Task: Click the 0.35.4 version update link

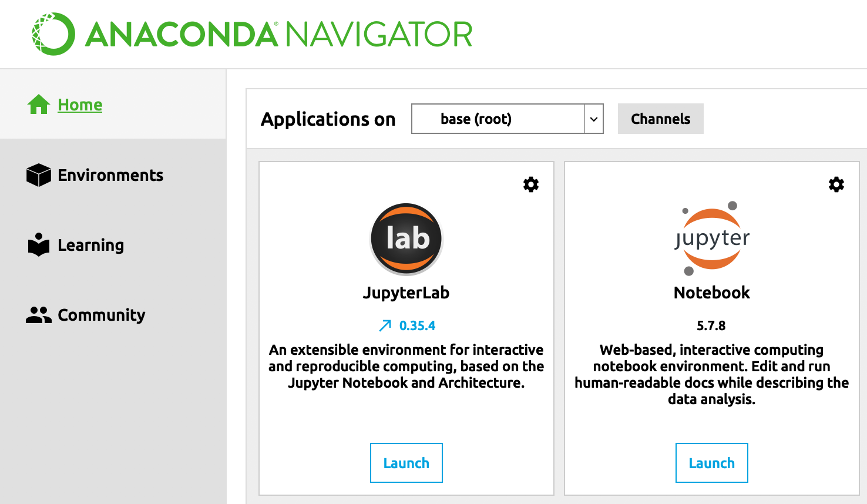Action: tap(416, 325)
